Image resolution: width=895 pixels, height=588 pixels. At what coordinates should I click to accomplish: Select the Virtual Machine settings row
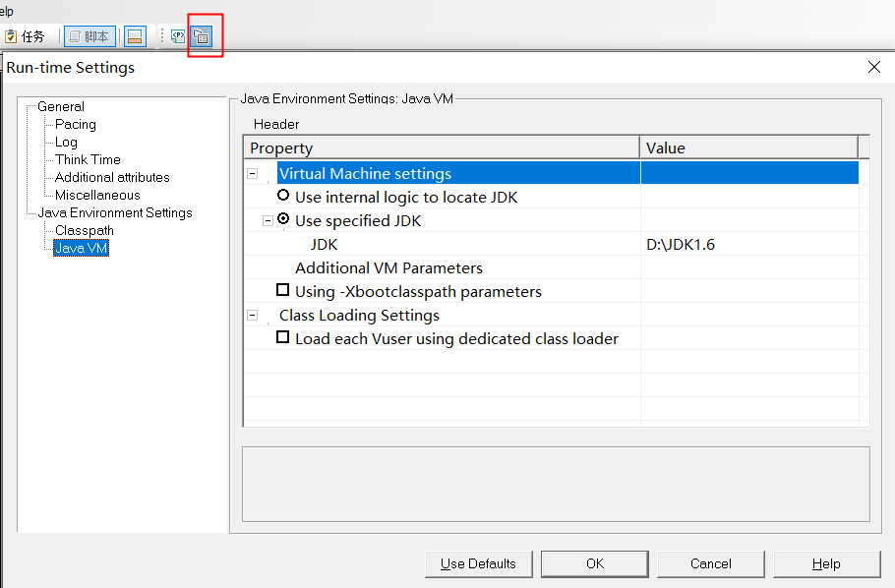pos(567,173)
